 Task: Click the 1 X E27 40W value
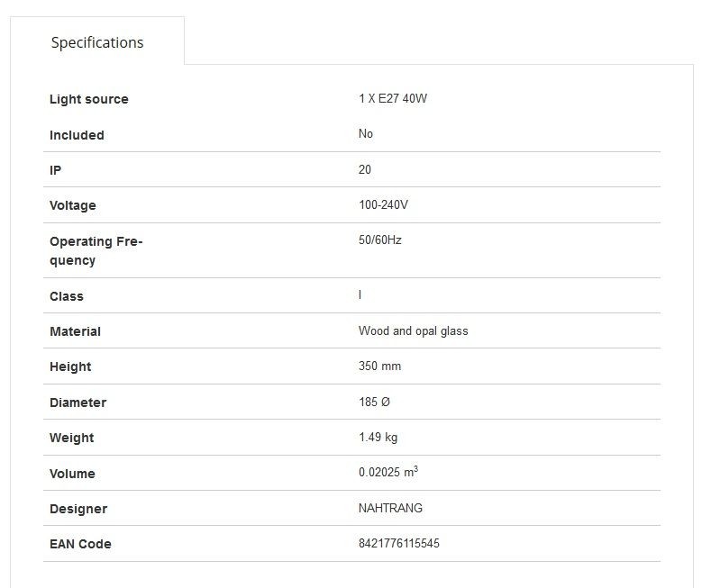(x=393, y=98)
